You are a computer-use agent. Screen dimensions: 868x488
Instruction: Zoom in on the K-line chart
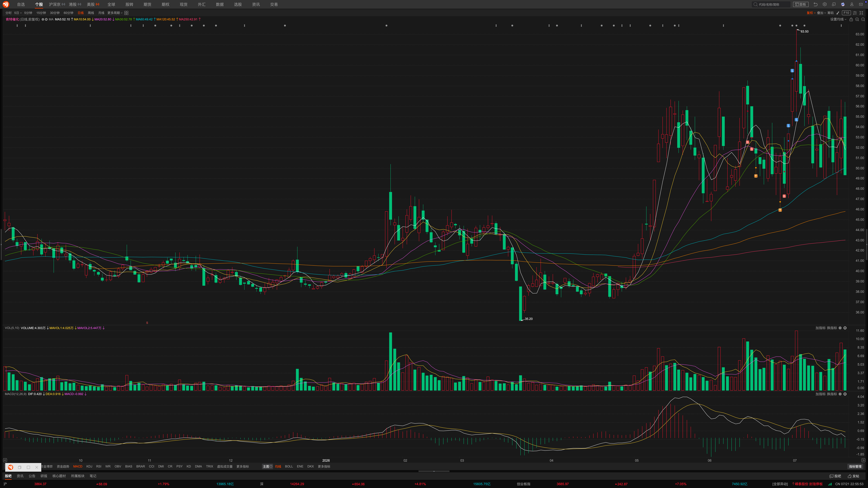(857, 19)
